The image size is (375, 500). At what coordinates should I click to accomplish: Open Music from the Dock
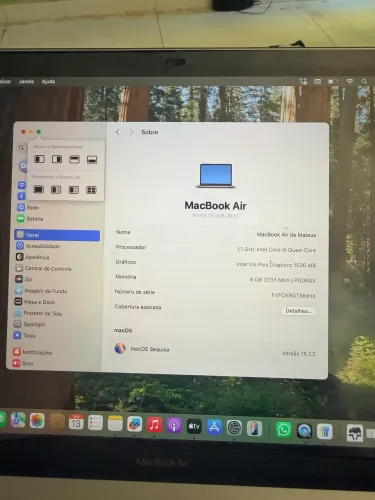154,425
